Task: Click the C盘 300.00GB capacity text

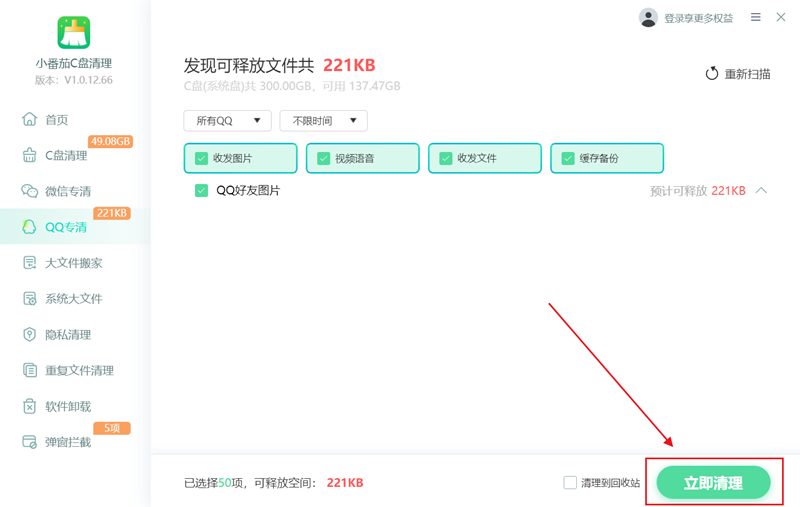Action: point(292,86)
